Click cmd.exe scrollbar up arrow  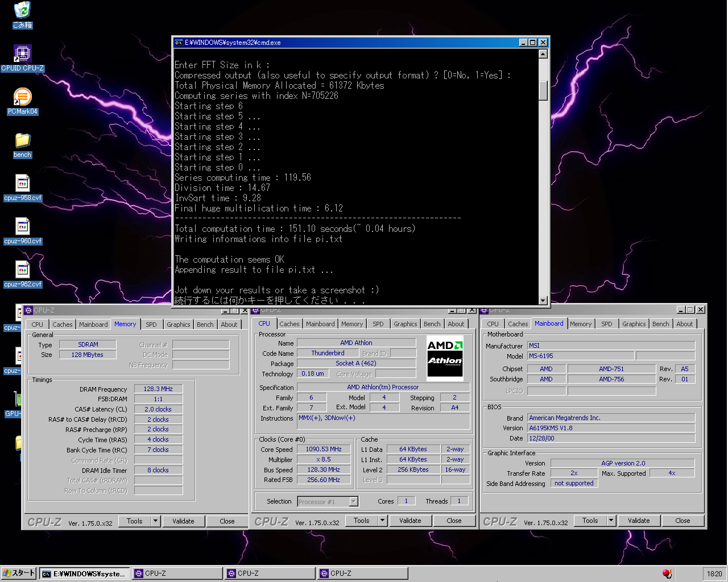point(543,54)
